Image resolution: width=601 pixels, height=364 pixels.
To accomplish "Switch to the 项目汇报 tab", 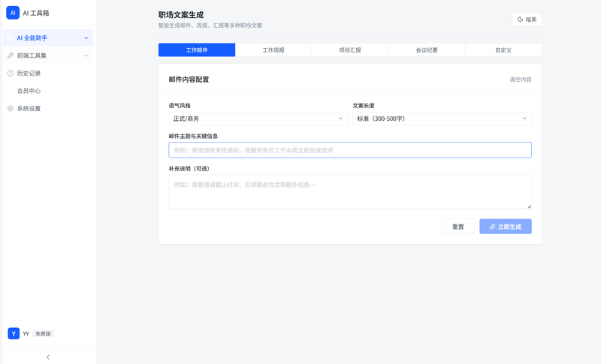I will point(350,50).
